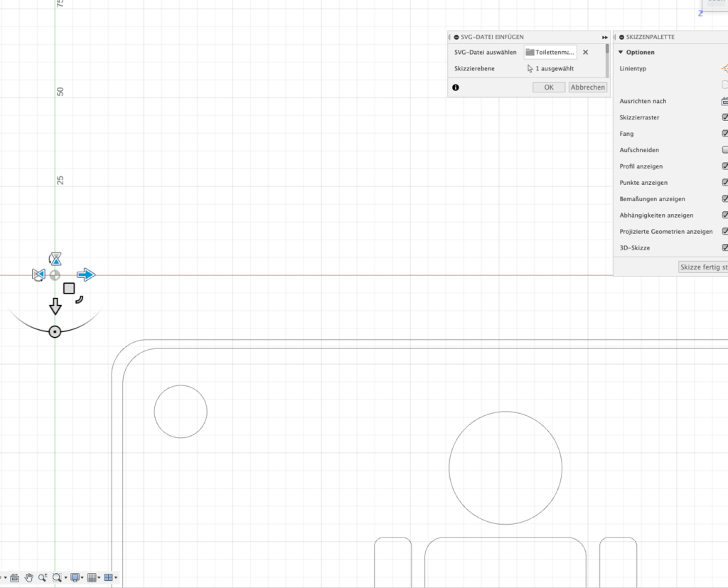
Task: Toggle the Fang snap checkbox
Action: point(725,134)
